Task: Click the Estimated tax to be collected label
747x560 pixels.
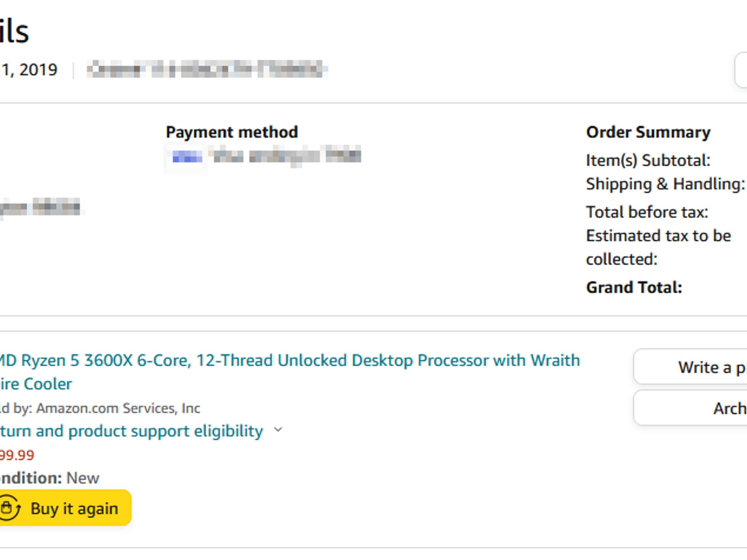Action: tap(658, 247)
